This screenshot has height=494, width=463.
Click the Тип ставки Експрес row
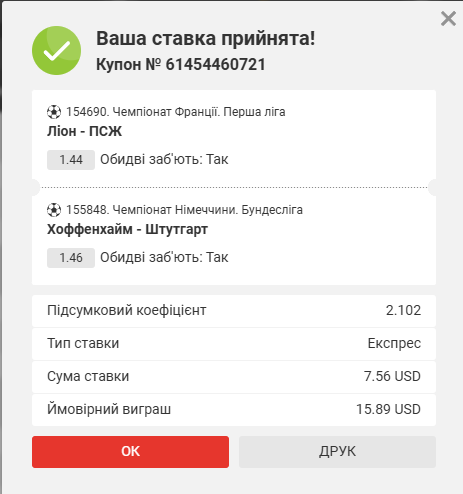(x=234, y=344)
